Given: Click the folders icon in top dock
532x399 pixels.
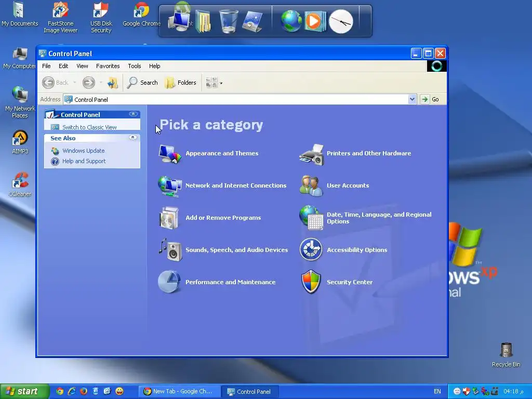Looking at the screenshot, I should click(x=203, y=22).
